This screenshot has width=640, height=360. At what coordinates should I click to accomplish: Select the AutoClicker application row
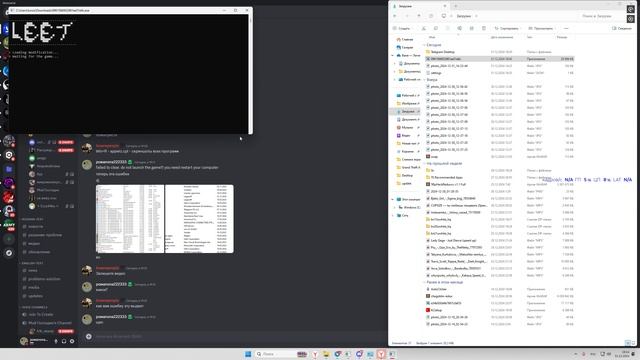click(x=500, y=289)
